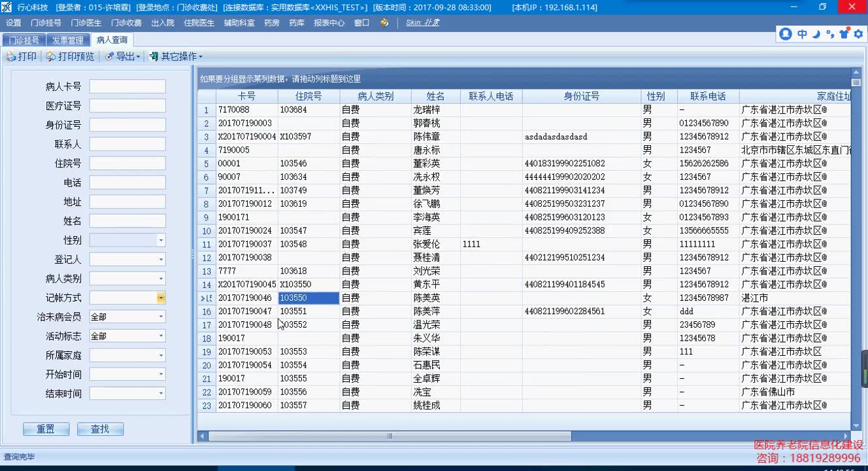Open the 报表中心 menu
868x471 pixels.
pyautogui.click(x=329, y=23)
